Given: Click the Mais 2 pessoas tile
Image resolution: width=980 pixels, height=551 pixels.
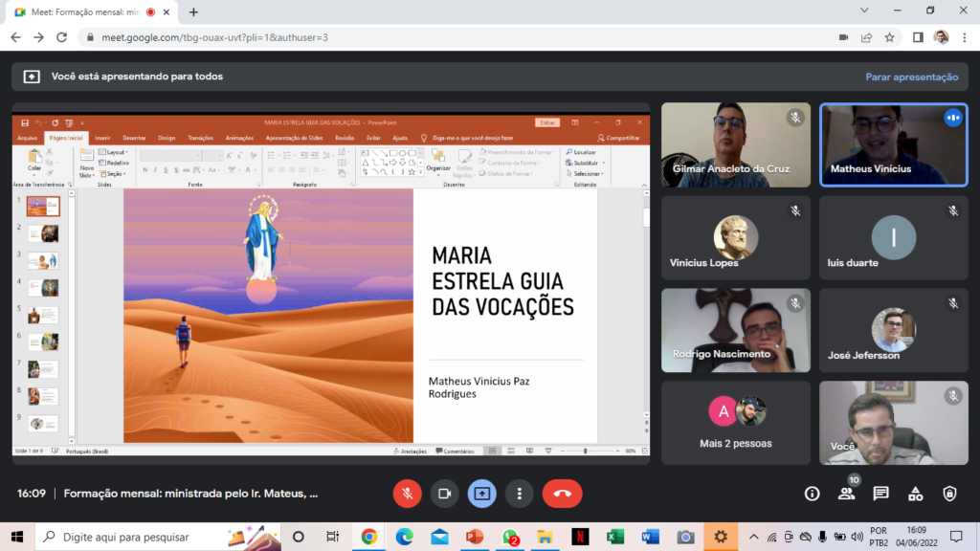Looking at the screenshot, I should click(x=735, y=423).
